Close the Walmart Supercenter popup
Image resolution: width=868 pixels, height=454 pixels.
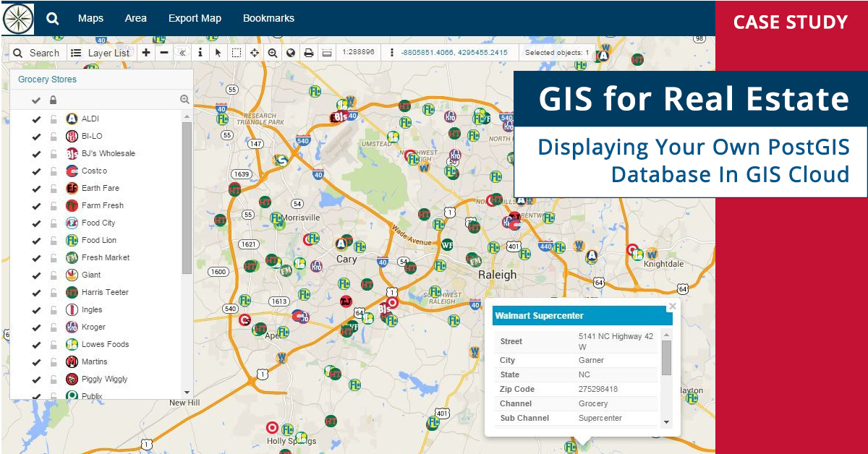673,307
